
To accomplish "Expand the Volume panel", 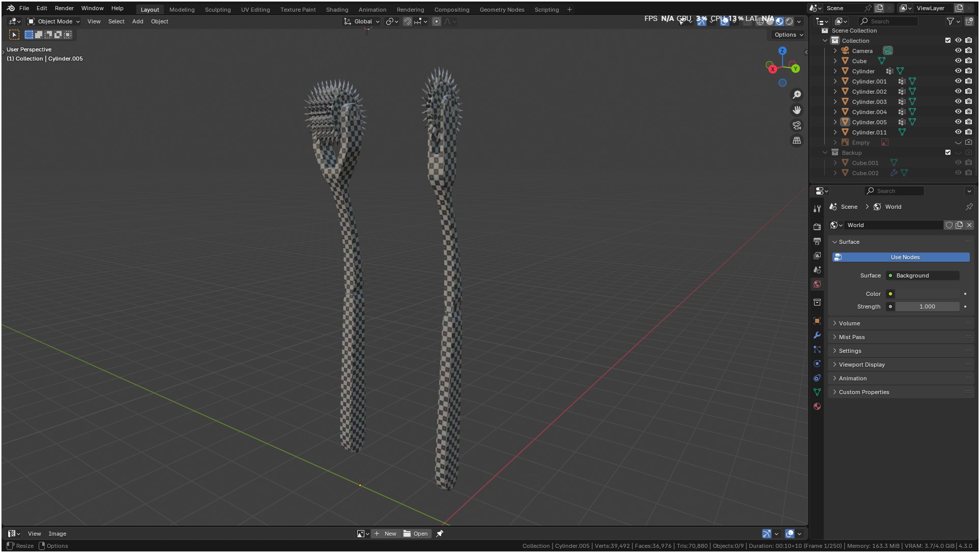I will (x=849, y=324).
